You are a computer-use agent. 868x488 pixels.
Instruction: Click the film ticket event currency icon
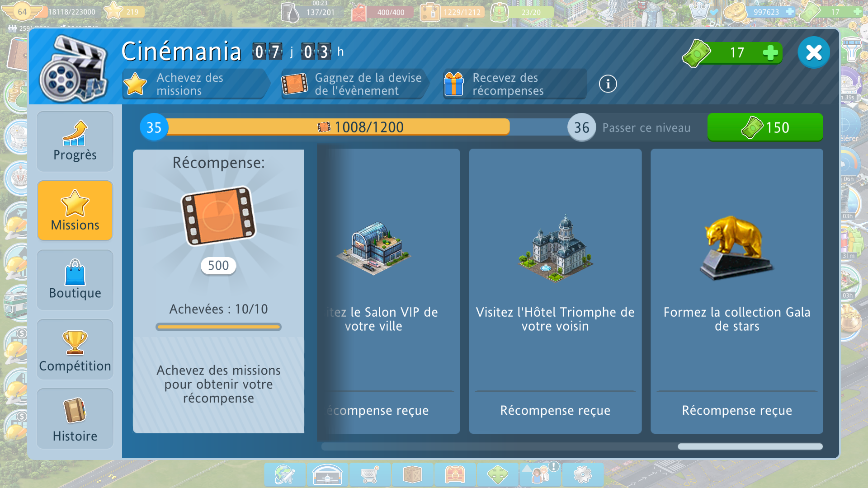click(x=295, y=84)
